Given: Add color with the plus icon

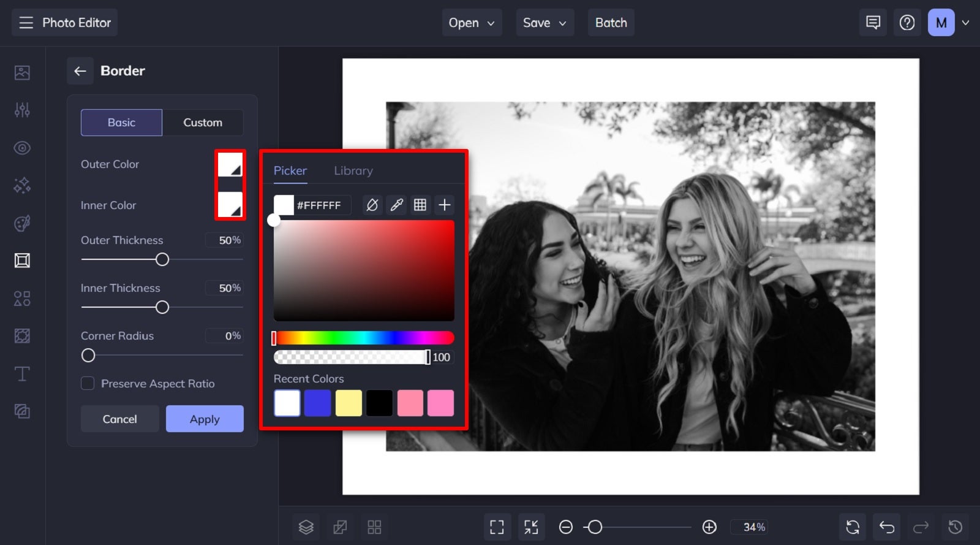Looking at the screenshot, I should (x=445, y=205).
